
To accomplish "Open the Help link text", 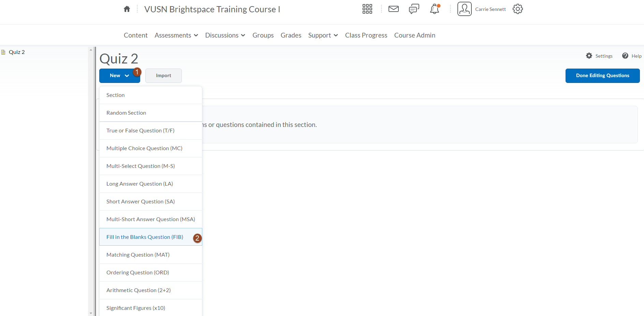I will click(636, 56).
